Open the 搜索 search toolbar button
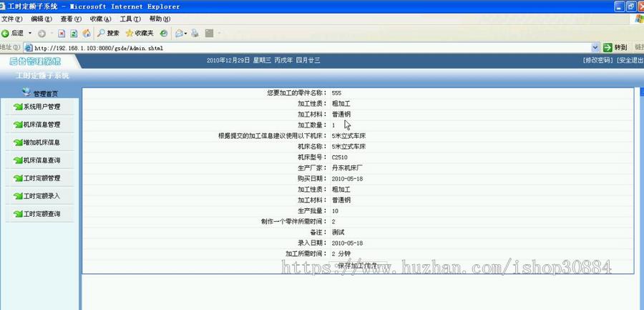Viewport: 644px width, 310px height. tap(109, 34)
